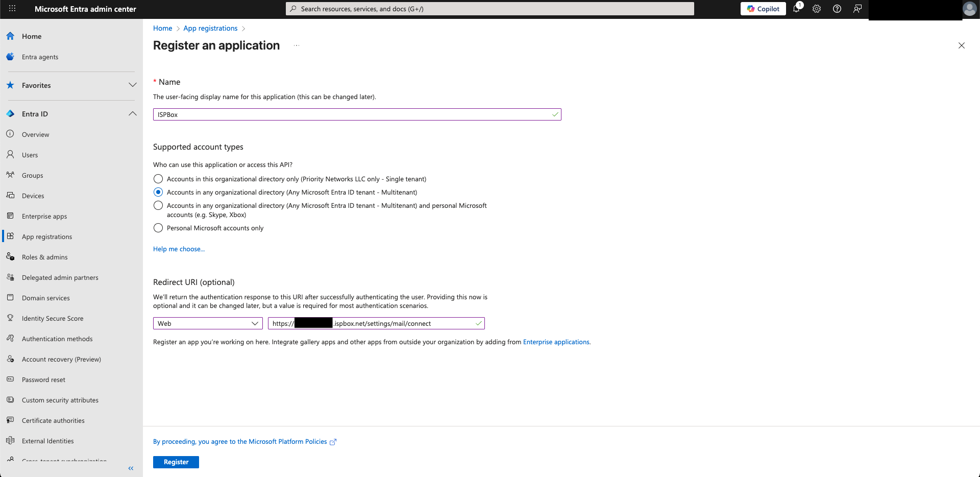Image resolution: width=980 pixels, height=477 pixels.
Task: Open the Users section in sidebar
Action: coord(29,155)
